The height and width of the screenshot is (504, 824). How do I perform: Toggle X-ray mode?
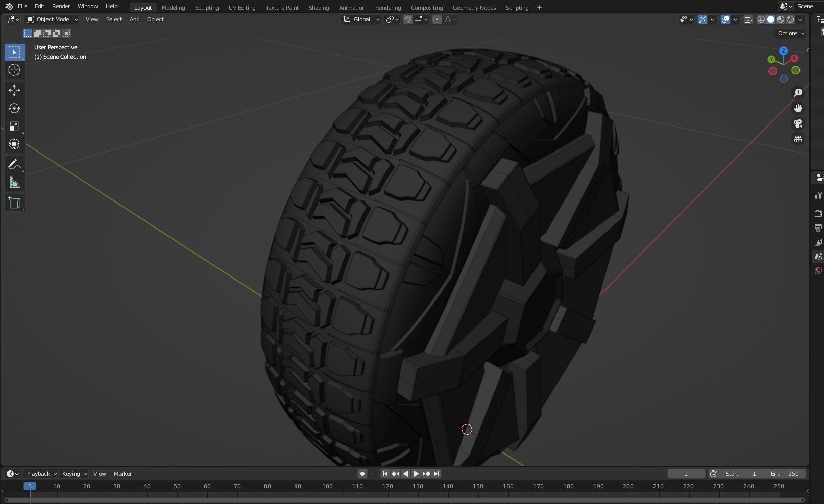(748, 19)
